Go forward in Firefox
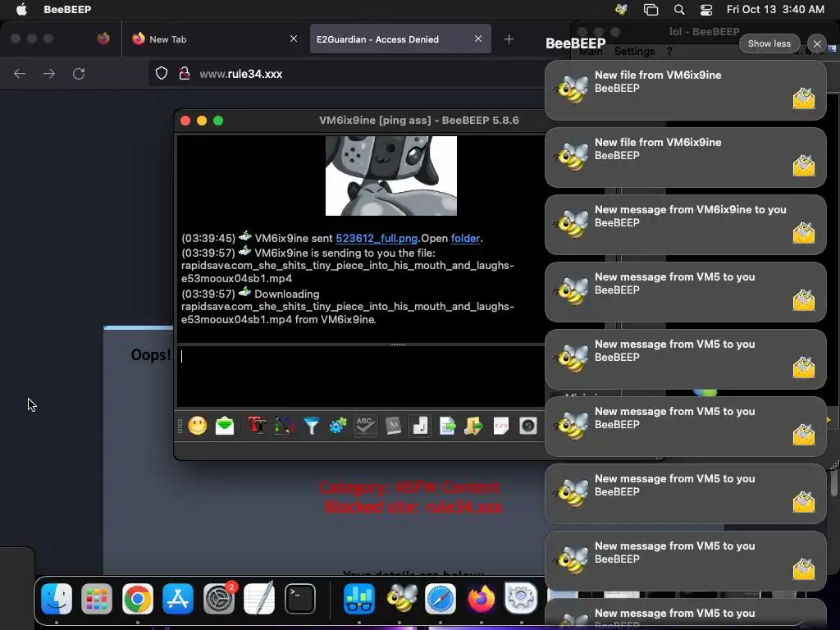Screen dimensions: 840x630 tap(49, 73)
